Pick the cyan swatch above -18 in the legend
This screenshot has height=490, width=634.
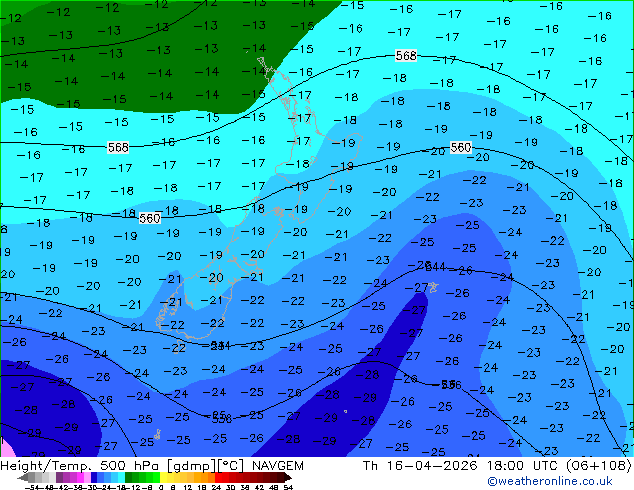pos(121,477)
